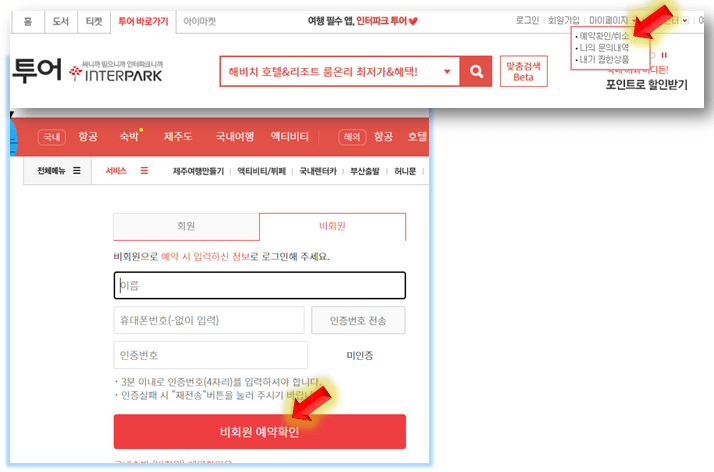Expand the search suggestion dropdown arrow

[447, 71]
